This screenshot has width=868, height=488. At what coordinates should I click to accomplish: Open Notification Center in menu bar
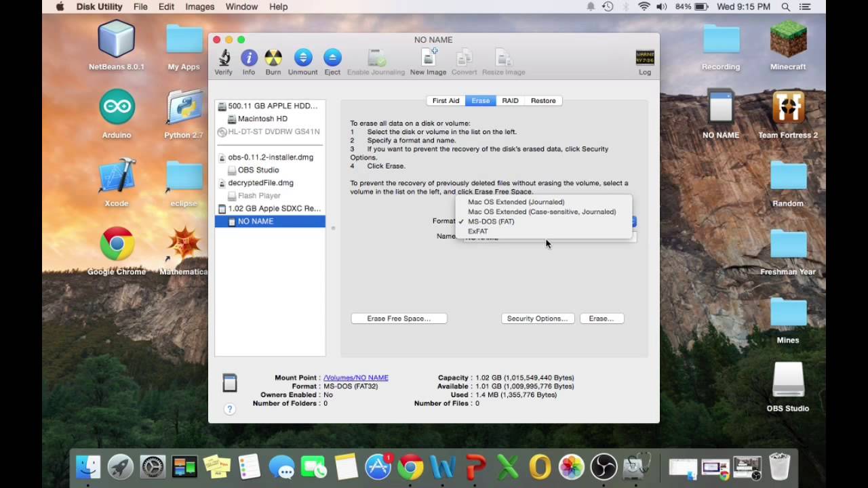[806, 7]
